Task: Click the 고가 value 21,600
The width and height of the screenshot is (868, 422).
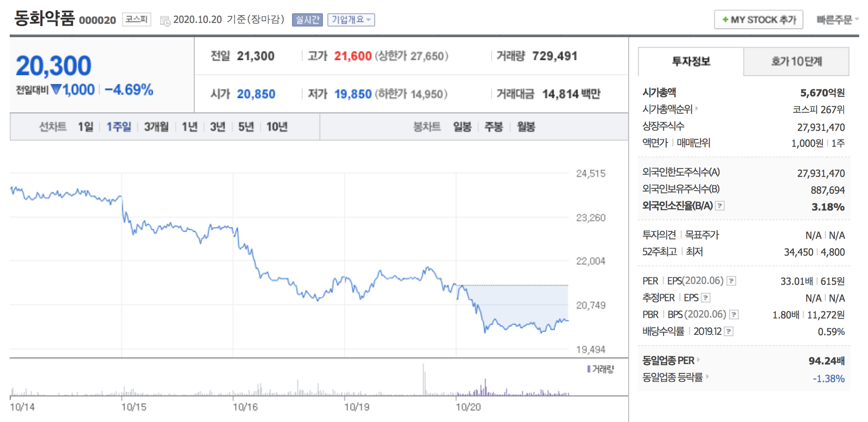Action: [x=353, y=56]
